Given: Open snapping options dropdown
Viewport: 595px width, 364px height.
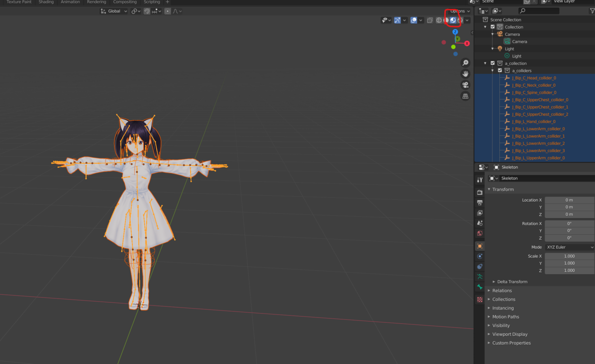Looking at the screenshot, I should coord(156,11).
